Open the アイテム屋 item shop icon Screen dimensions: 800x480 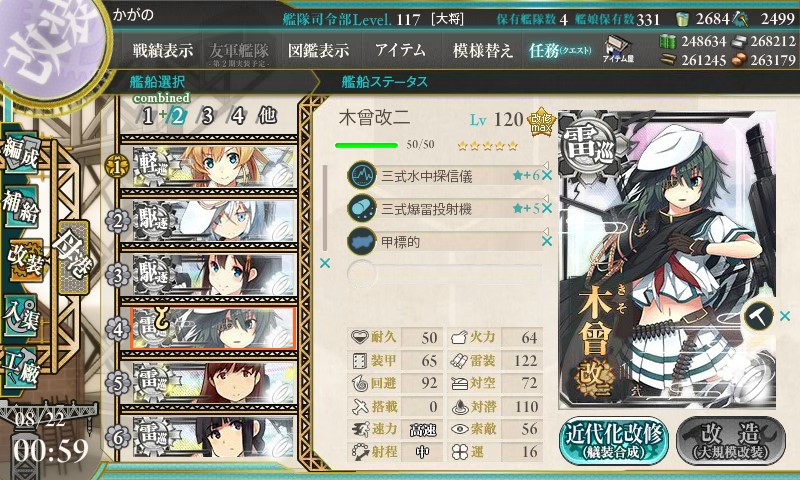coord(618,49)
